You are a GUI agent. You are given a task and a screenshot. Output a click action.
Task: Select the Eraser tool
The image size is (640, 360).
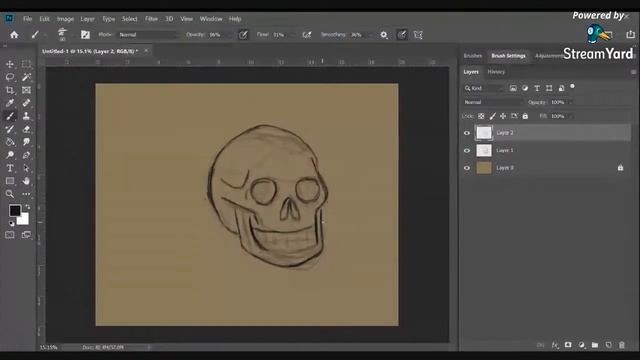26,129
